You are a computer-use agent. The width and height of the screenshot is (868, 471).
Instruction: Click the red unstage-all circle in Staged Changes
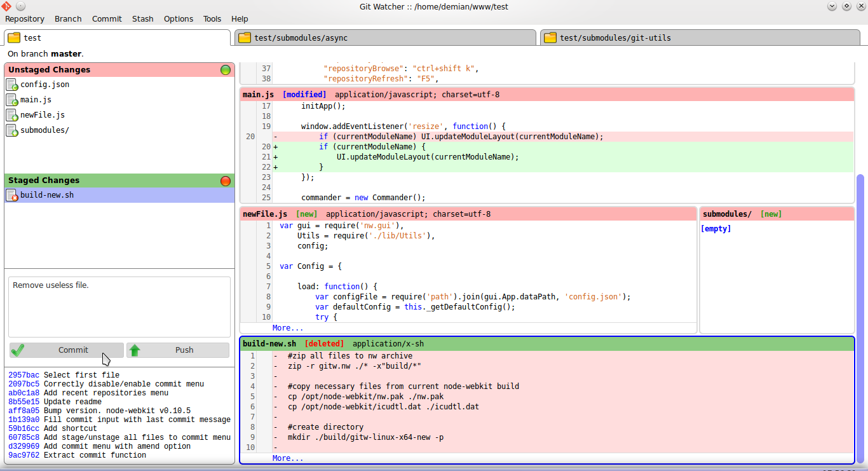pyautogui.click(x=226, y=181)
